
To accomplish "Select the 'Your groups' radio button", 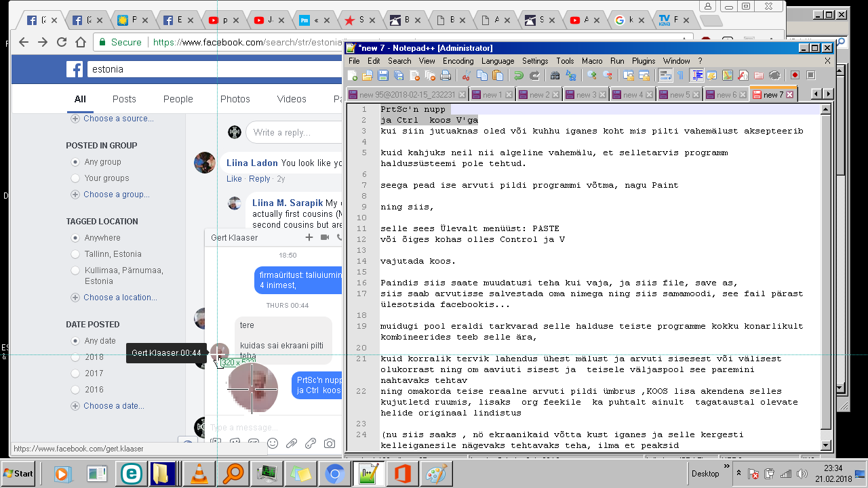I will coord(75,178).
